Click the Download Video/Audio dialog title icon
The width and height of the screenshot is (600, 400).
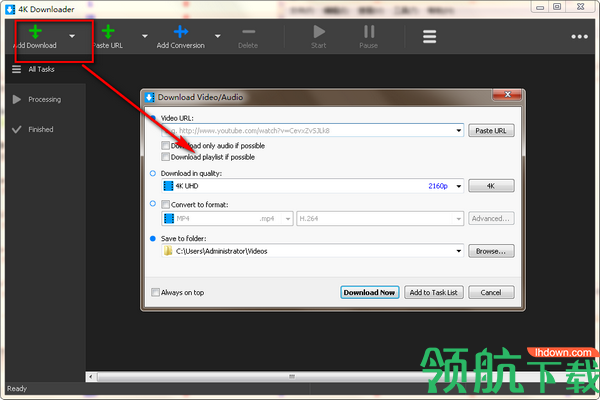tap(150, 97)
